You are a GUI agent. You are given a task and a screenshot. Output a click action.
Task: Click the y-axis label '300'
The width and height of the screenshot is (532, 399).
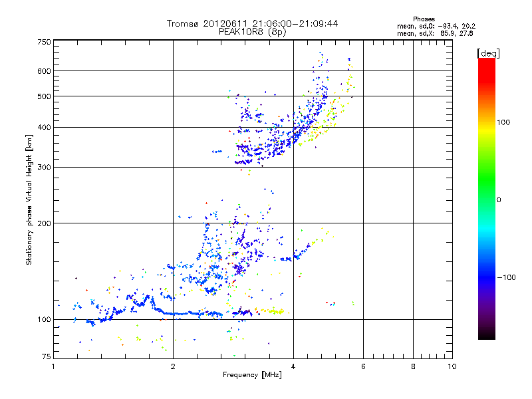(44, 168)
